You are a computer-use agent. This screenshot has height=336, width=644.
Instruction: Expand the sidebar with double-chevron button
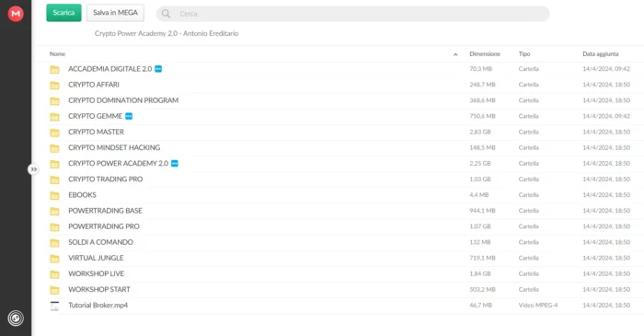point(33,169)
